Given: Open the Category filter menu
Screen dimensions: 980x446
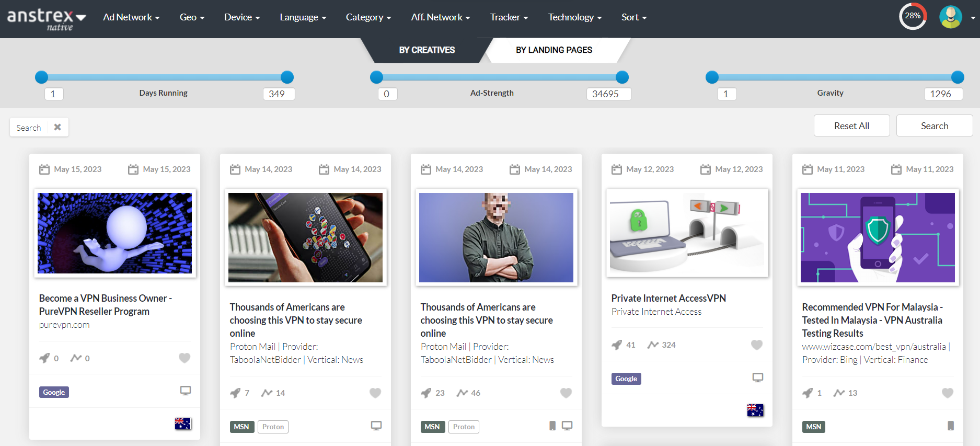Looking at the screenshot, I should [x=368, y=17].
